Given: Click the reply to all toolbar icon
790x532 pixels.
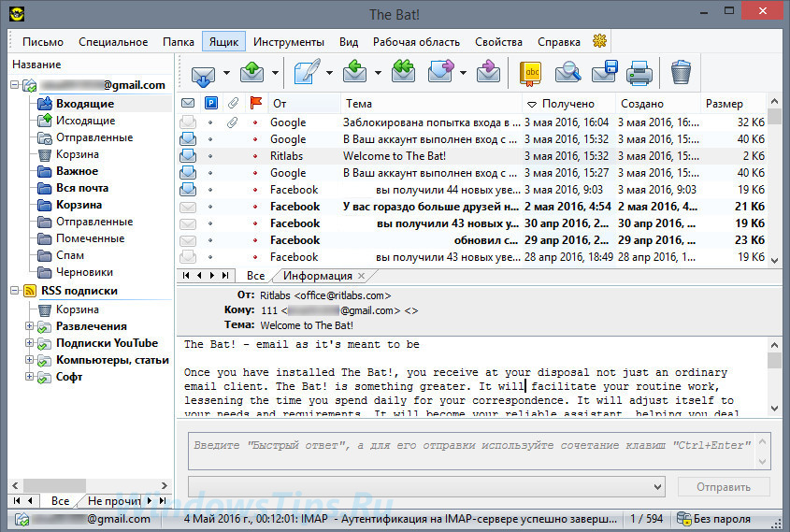Looking at the screenshot, I should tap(404, 72).
